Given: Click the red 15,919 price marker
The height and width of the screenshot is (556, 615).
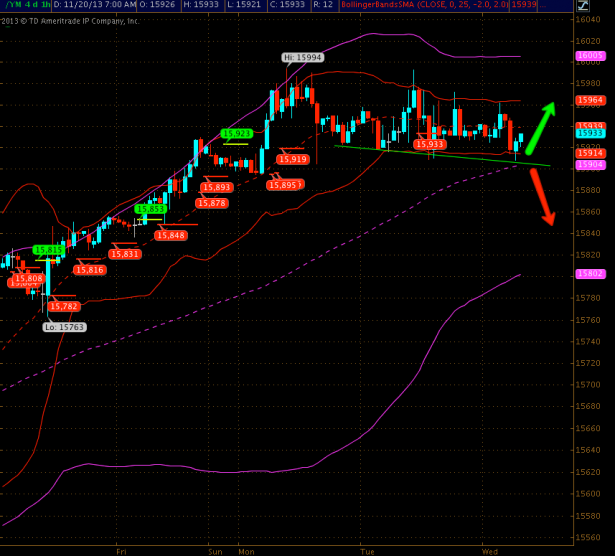Looking at the screenshot, I should pyautogui.click(x=293, y=159).
